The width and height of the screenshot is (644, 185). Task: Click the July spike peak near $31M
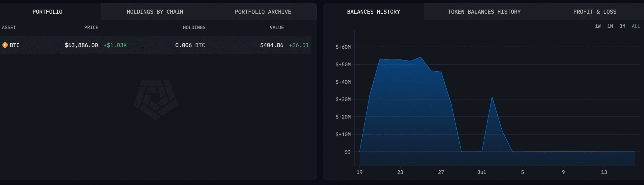click(492, 97)
